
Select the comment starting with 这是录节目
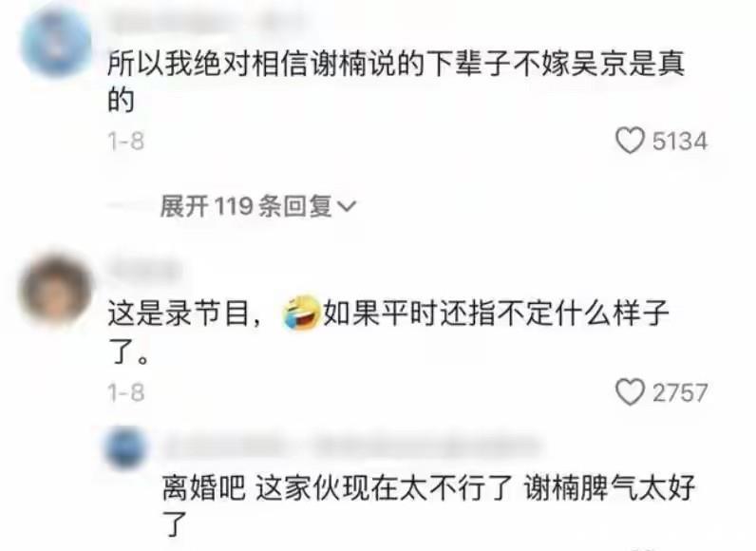pos(388,332)
